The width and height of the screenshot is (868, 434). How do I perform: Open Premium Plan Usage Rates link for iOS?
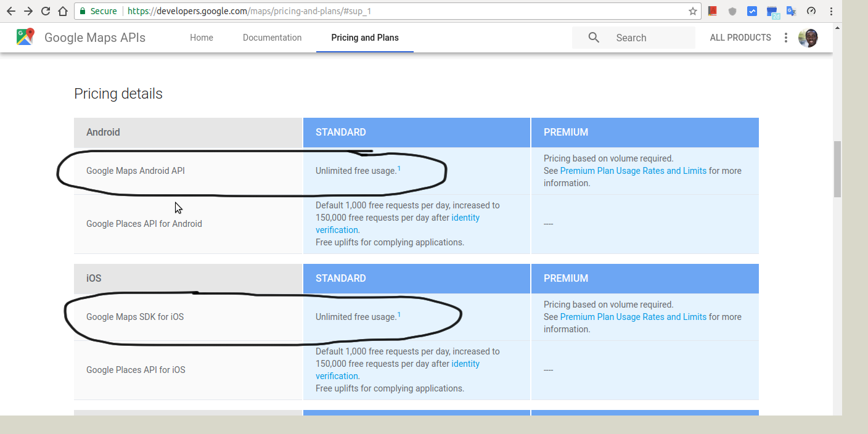click(x=633, y=317)
